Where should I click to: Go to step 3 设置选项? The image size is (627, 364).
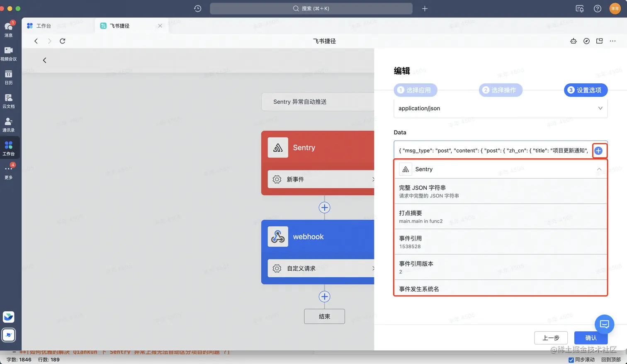point(586,90)
